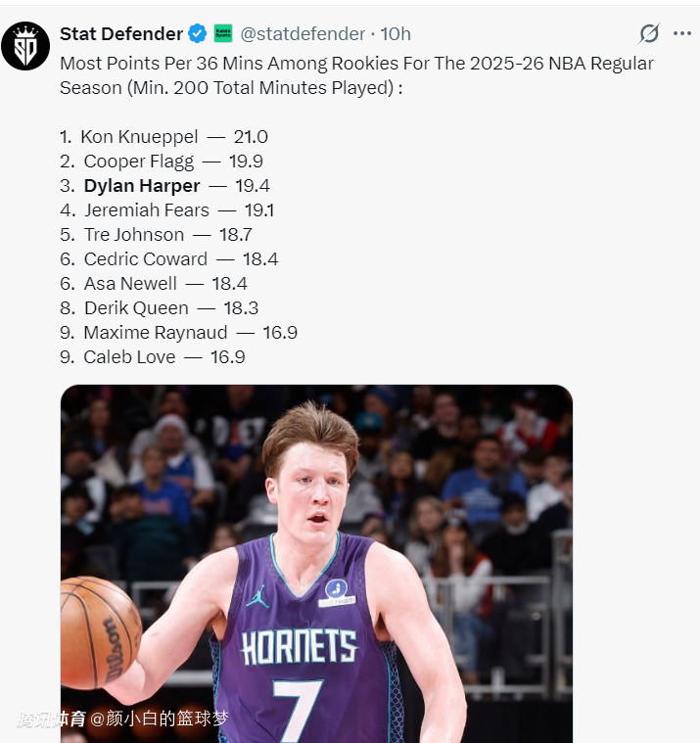Open the Stat Defender profile avatar
Viewport: 700px width, 743px height.
[x=25, y=45]
